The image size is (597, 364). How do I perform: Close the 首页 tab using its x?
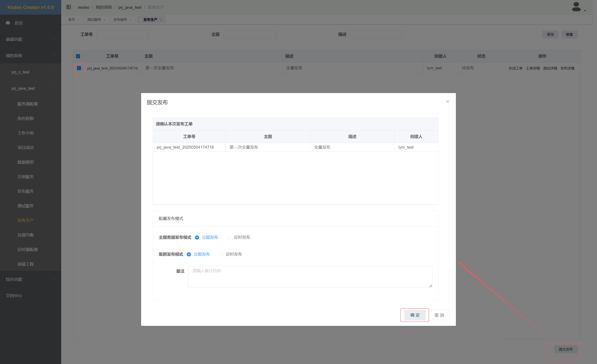(x=79, y=20)
